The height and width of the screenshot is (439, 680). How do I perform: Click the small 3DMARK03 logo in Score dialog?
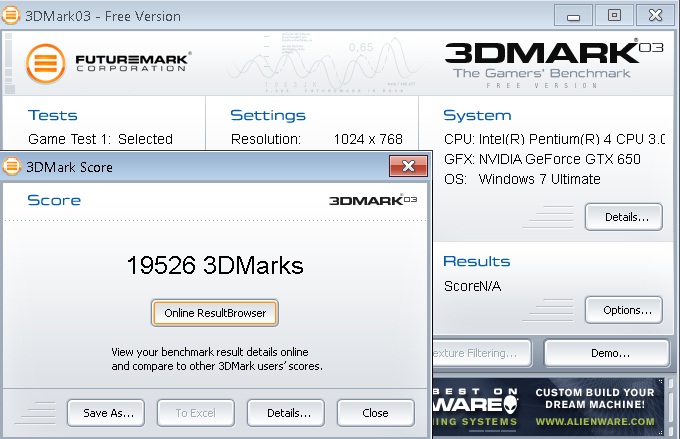(x=373, y=200)
